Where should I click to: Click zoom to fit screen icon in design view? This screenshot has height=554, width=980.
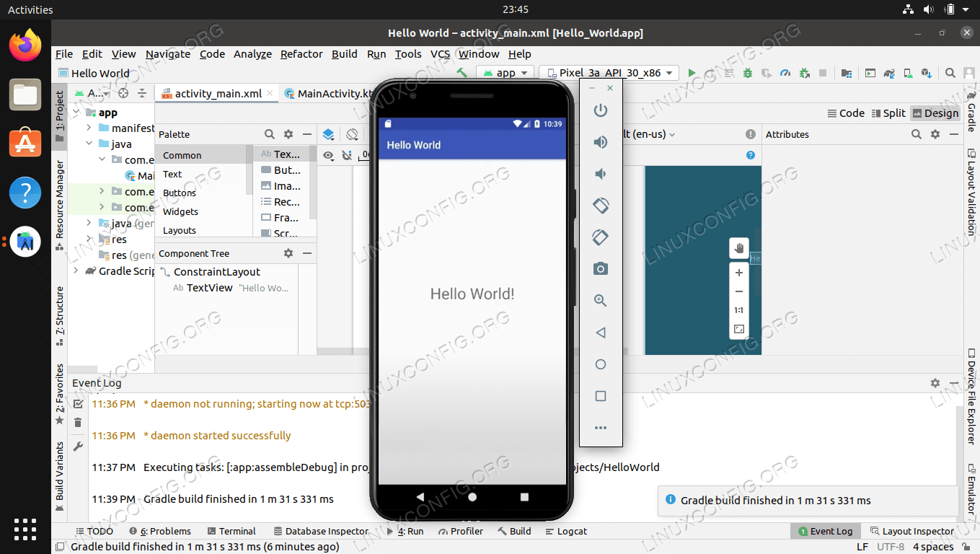pos(739,329)
